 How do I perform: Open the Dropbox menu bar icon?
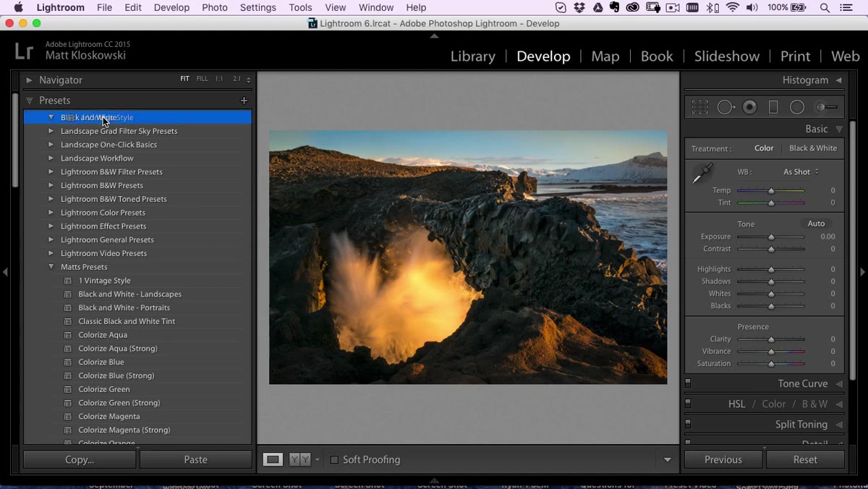pos(579,8)
